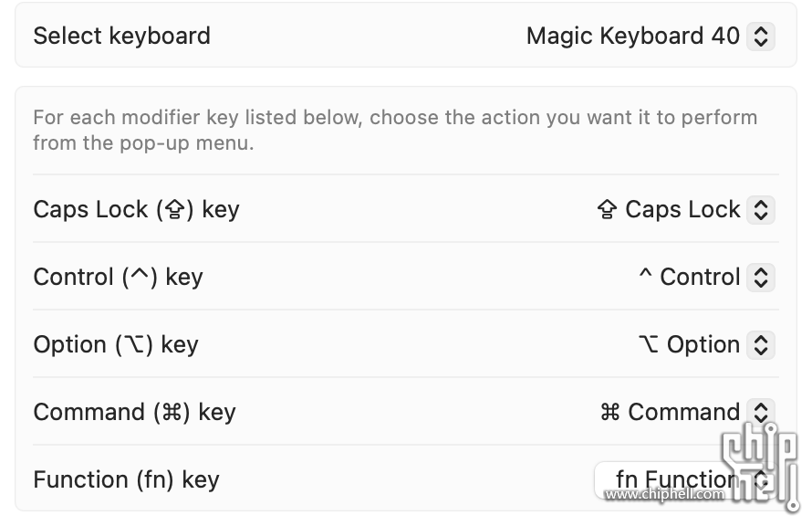Click the Command symbol icon beside Command value

tap(610, 413)
